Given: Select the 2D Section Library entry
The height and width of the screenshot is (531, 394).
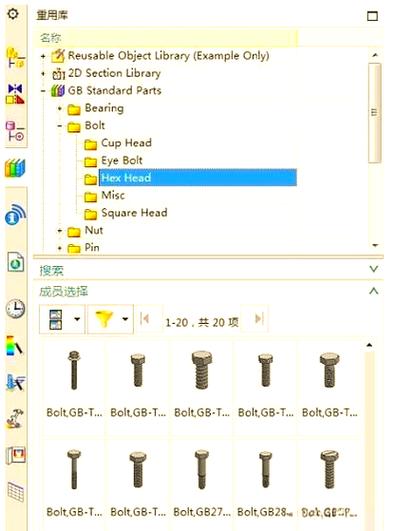Looking at the screenshot, I should [114, 73].
